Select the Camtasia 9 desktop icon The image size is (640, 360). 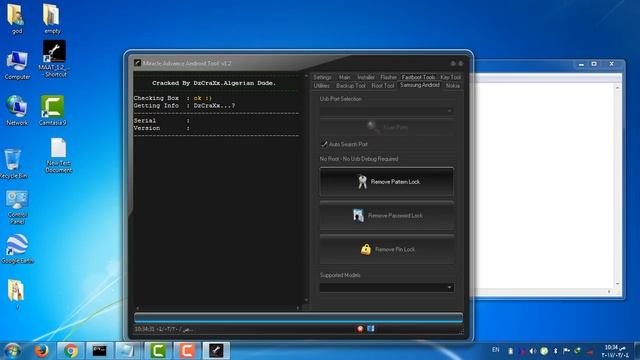click(53, 110)
